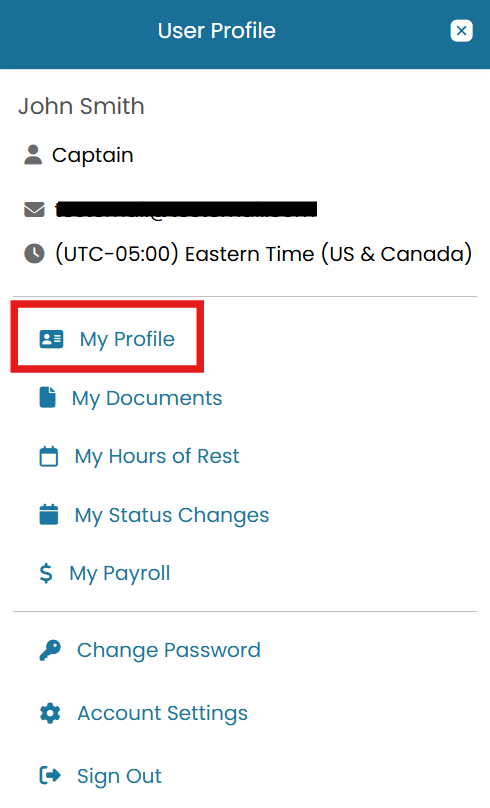The image size is (490, 808).
Task: Click the filled calendar icon for Status Changes
Action: point(49,514)
